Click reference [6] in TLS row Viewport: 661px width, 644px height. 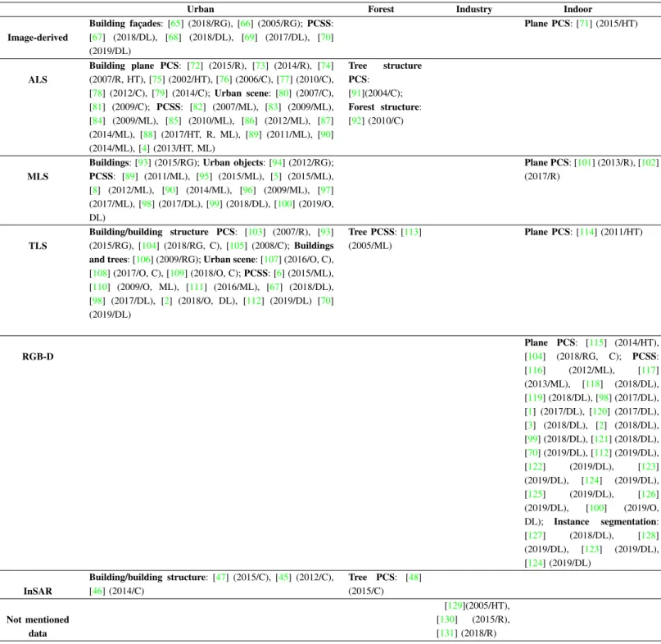tap(279, 274)
